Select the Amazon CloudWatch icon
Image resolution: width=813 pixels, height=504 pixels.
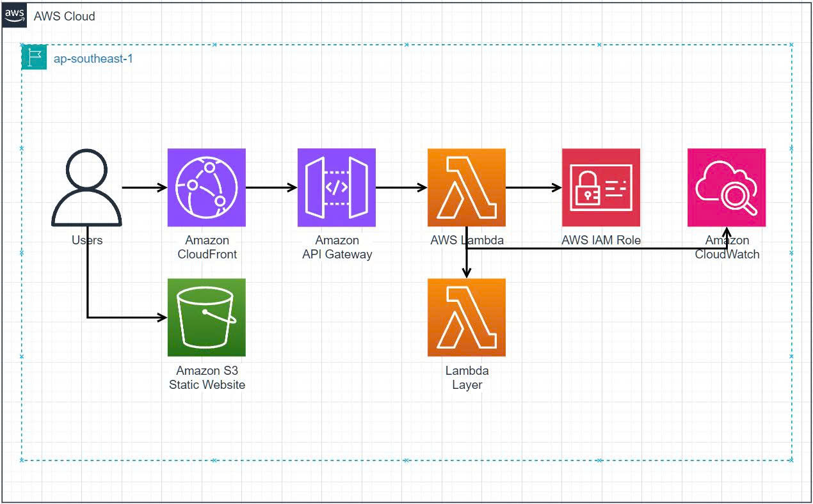[726, 187]
